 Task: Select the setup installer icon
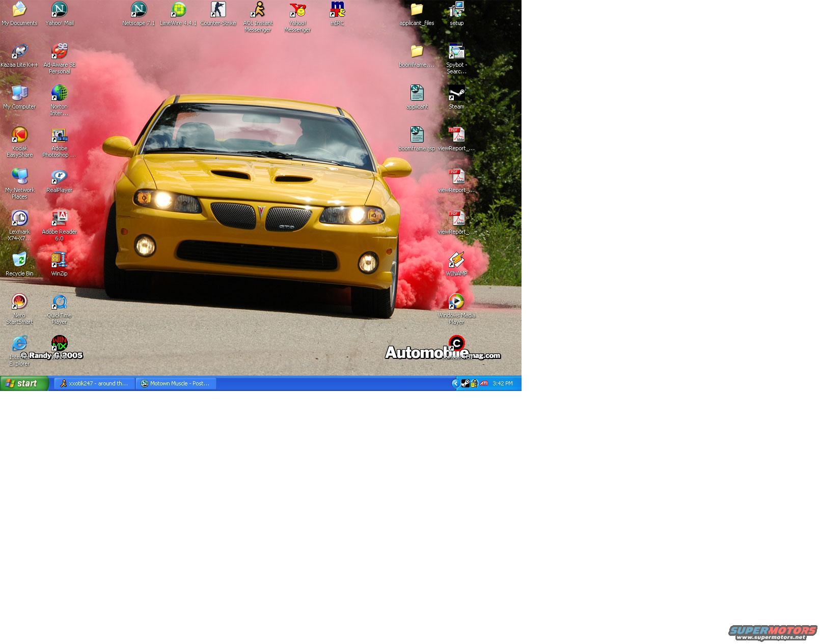coord(456,14)
